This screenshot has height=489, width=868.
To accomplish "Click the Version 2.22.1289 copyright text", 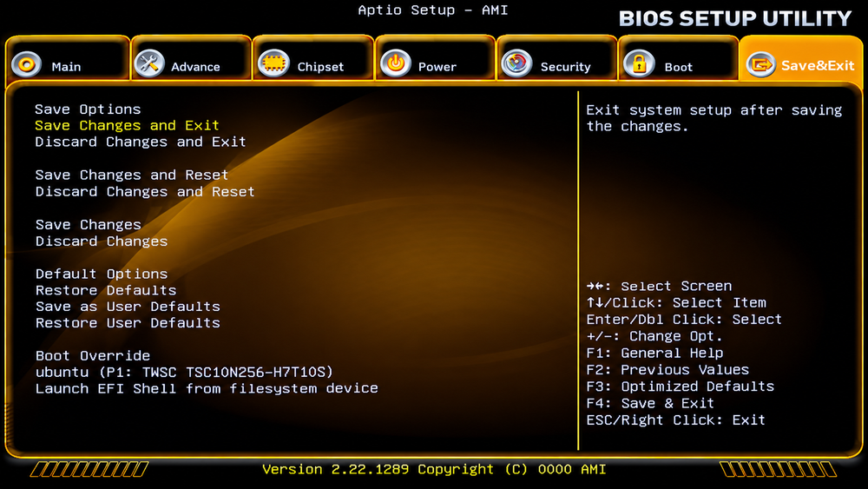I will click(x=434, y=470).
